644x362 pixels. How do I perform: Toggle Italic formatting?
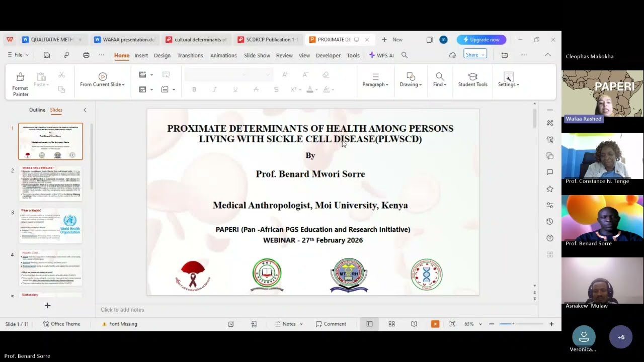click(215, 89)
